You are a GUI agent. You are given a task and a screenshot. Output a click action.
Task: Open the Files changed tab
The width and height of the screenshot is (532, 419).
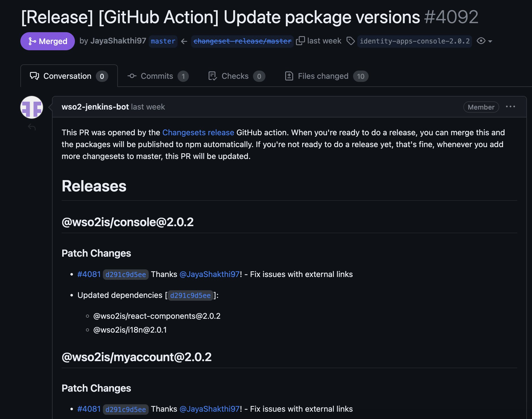point(326,76)
